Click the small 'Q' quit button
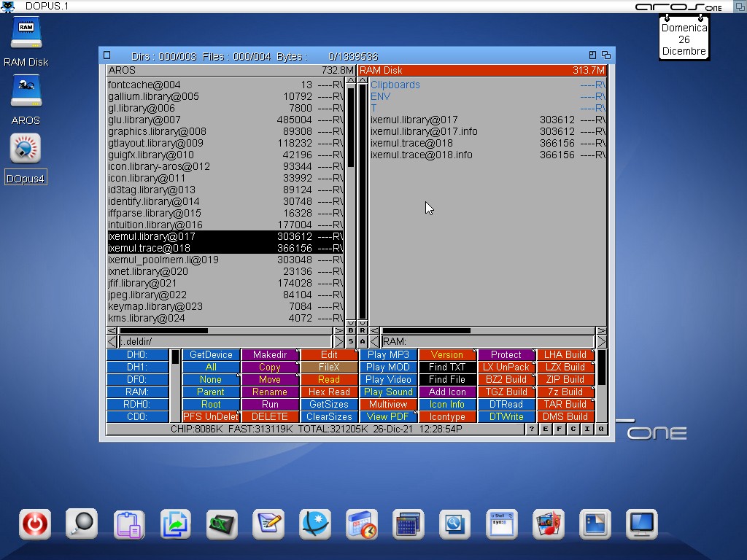The height and width of the screenshot is (560, 747). point(601,429)
